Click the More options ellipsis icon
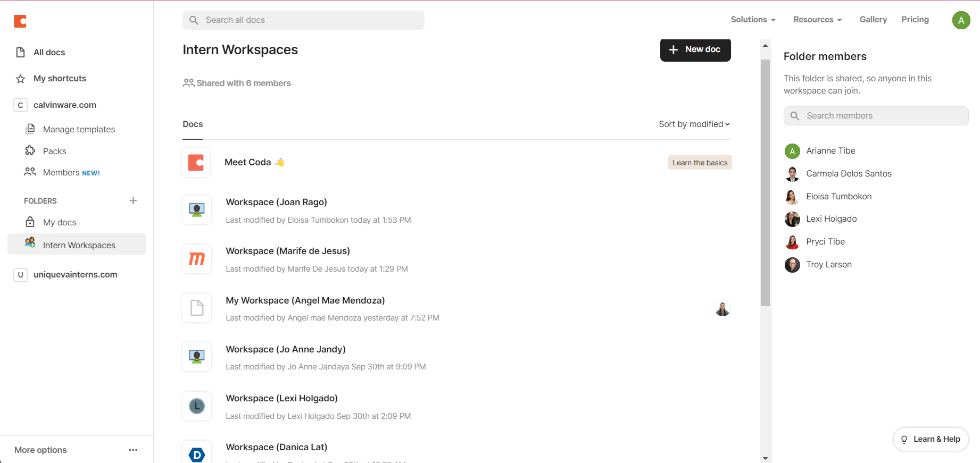Screen dimensions: 980x463 coord(133,450)
